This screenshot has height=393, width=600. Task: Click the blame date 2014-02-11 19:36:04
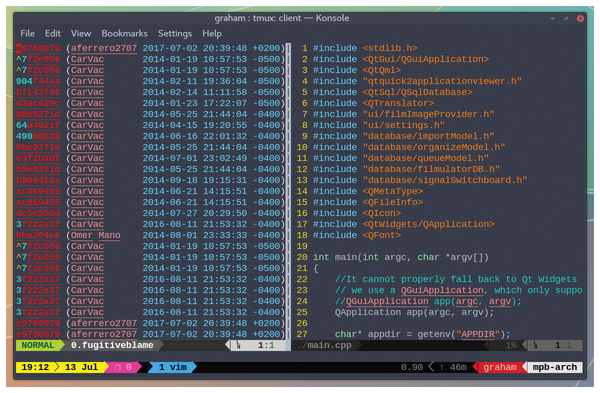tap(195, 81)
